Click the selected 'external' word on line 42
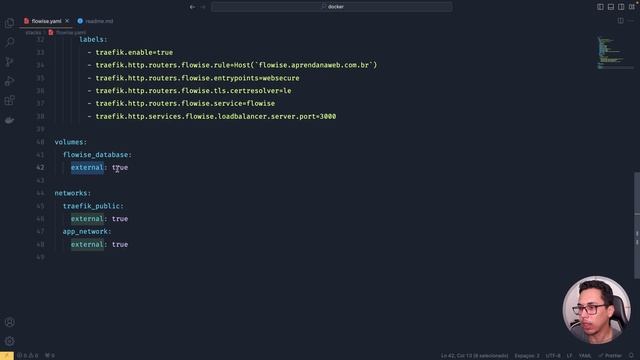 click(87, 167)
